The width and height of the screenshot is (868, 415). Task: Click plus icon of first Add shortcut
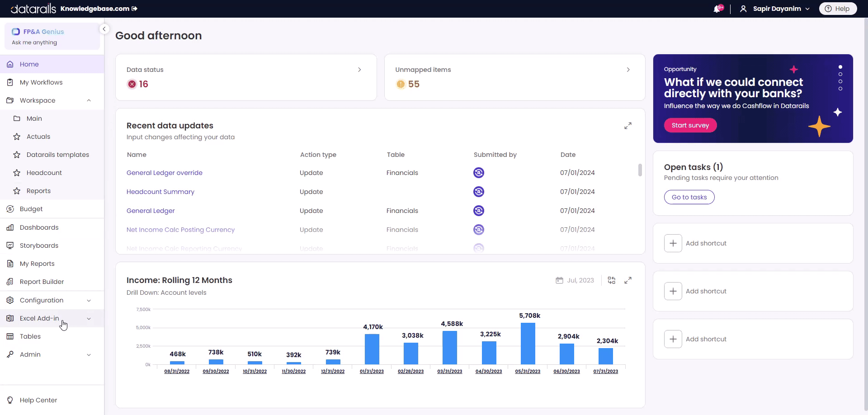click(x=673, y=243)
